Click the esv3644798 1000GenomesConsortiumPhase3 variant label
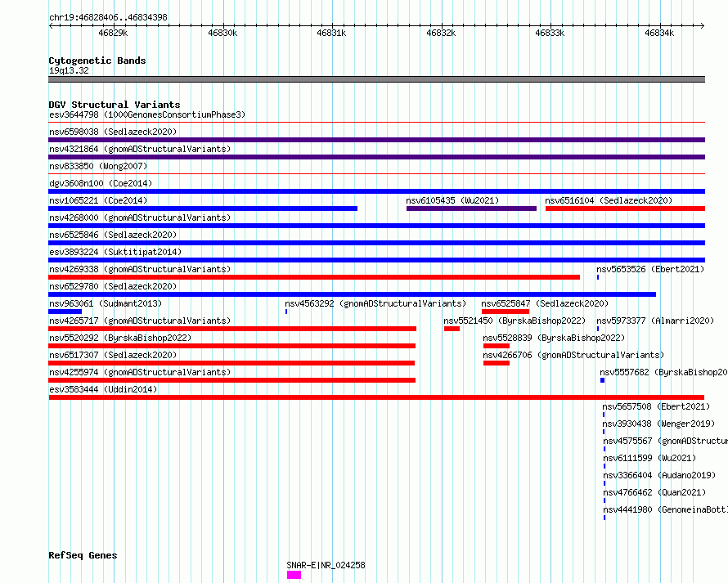The width and height of the screenshot is (728, 583). tap(147, 114)
